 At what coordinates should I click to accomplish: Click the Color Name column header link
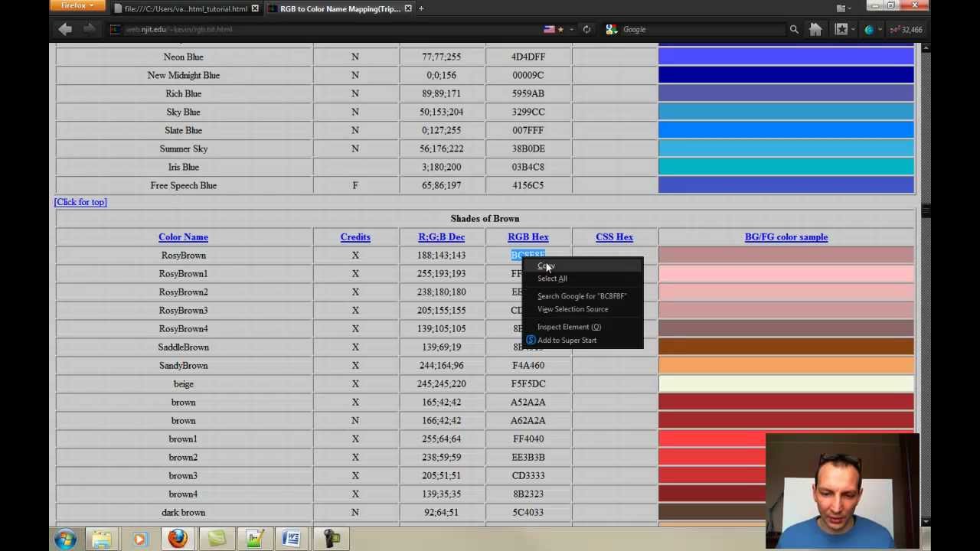pyautogui.click(x=183, y=237)
